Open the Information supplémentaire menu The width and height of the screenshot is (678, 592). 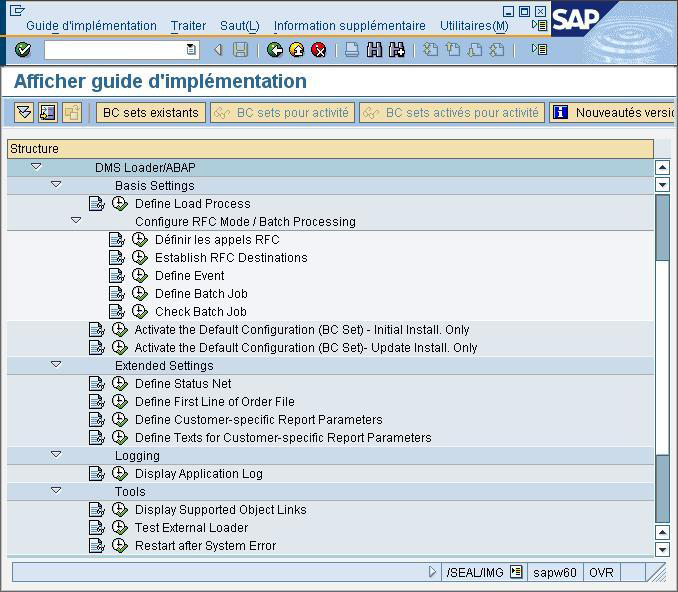pyautogui.click(x=349, y=26)
